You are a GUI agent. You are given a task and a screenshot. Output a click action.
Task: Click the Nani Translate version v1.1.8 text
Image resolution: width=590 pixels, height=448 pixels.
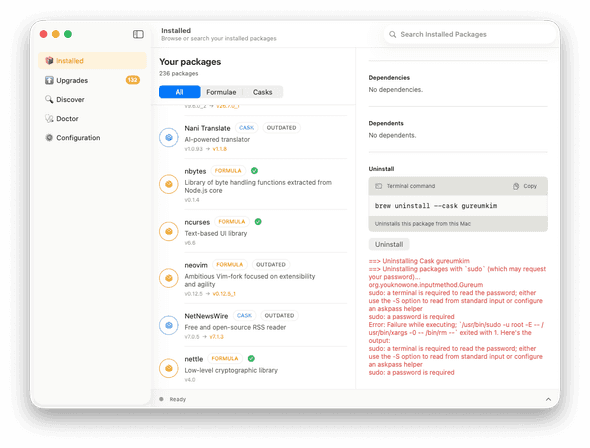[x=220, y=149]
